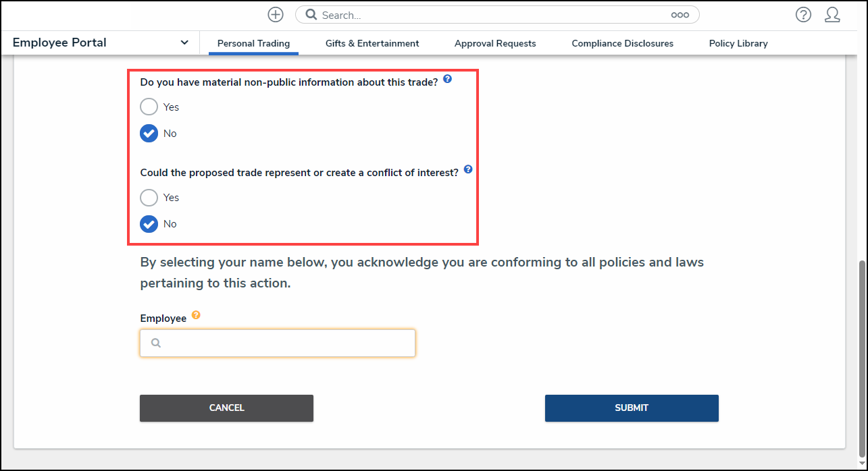
Task: Open the create new item plus icon
Action: (275, 14)
